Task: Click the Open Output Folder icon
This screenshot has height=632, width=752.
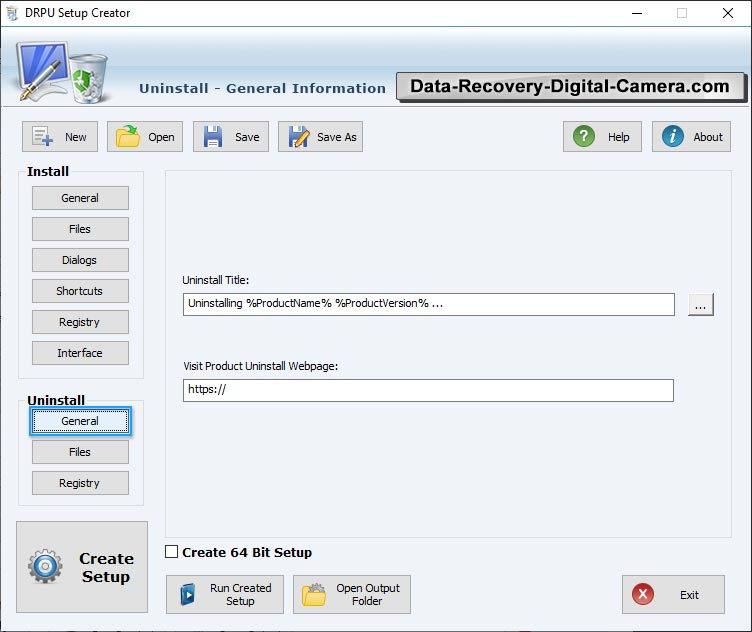Action: [x=314, y=595]
